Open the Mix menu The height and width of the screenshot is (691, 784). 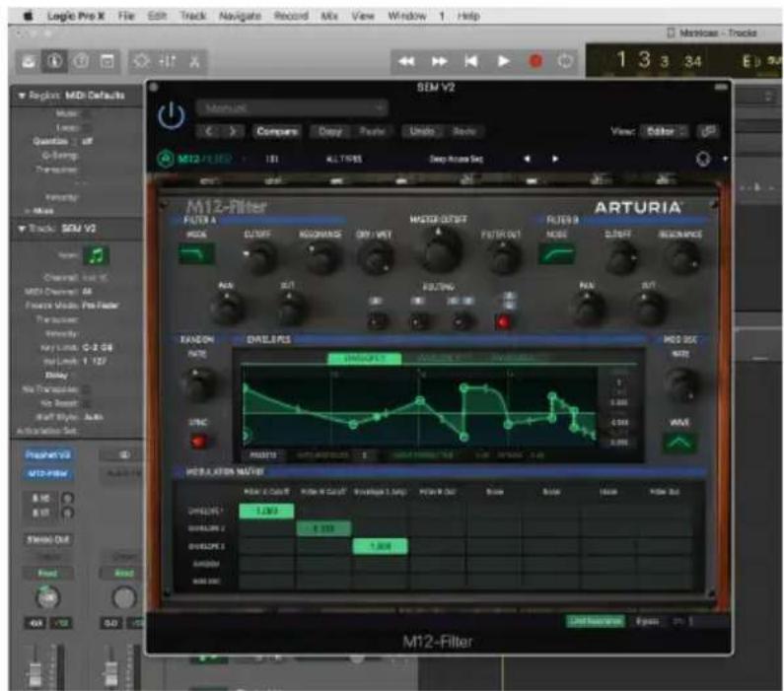(x=329, y=16)
